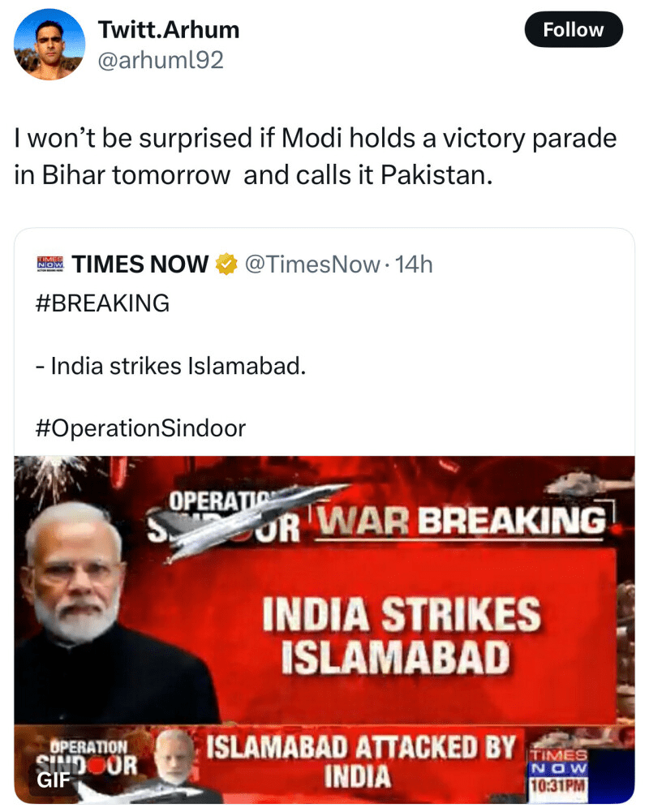This screenshot has height=812, width=649.
Task: Follow the Twitt.Arhum account
Action: point(574,30)
